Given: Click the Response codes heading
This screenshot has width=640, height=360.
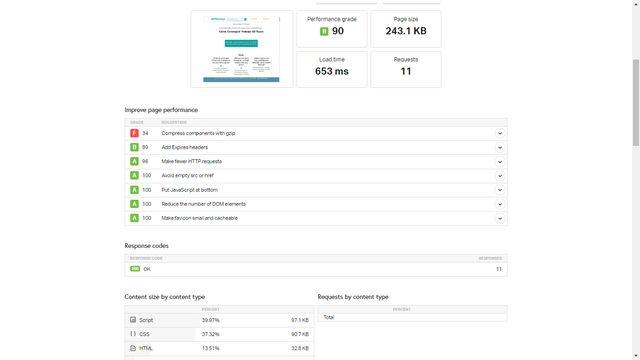Looking at the screenshot, I should coord(147,246).
